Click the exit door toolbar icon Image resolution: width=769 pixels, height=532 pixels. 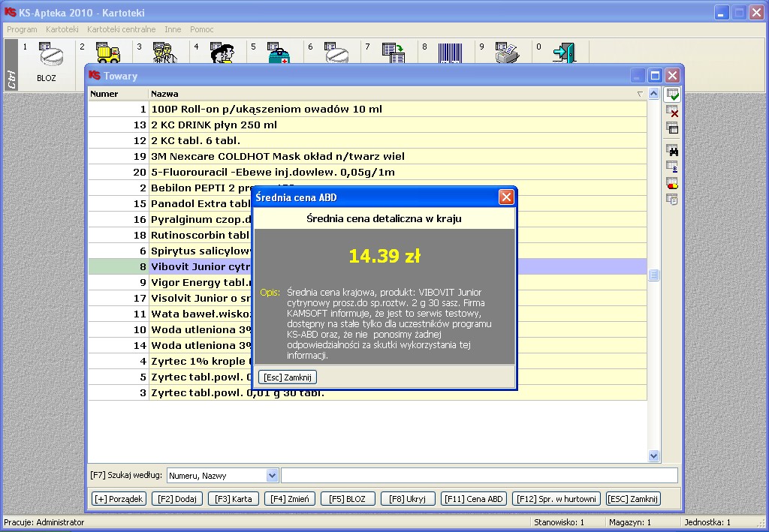[563, 54]
